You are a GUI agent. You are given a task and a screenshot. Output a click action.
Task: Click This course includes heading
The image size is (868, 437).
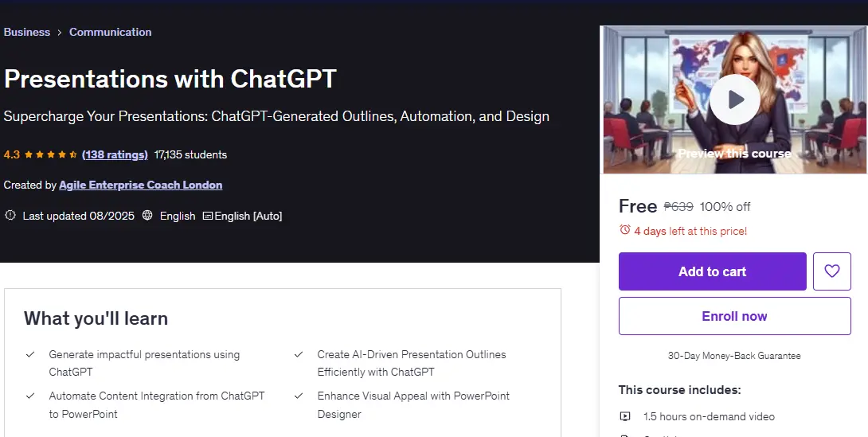pos(680,389)
